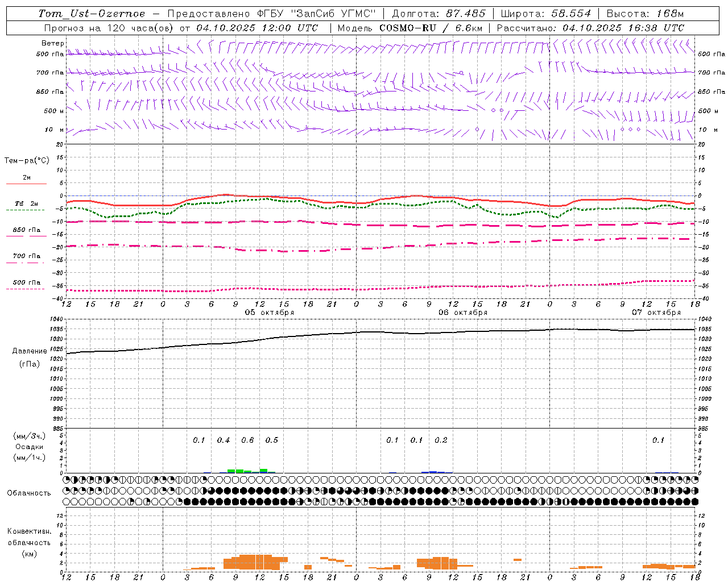Click the blue precipitation bar on 06 октября
Image resolution: width=728 pixels, height=582 pixels.
433,472
